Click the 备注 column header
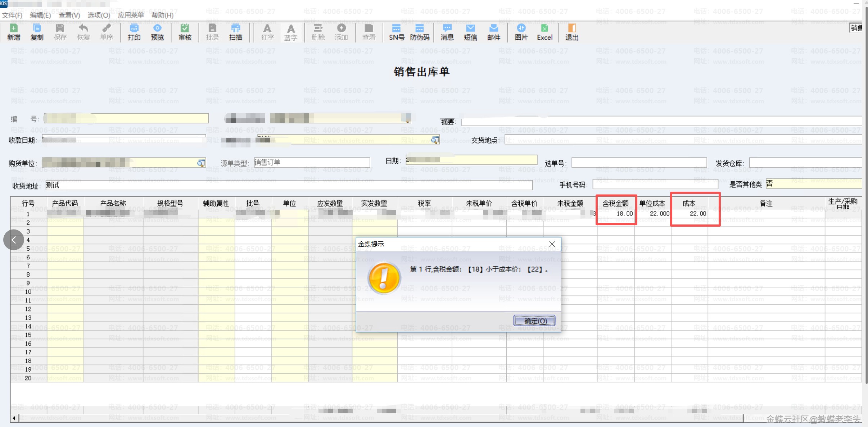The width and height of the screenshot is (868, 427). (766, 204)
